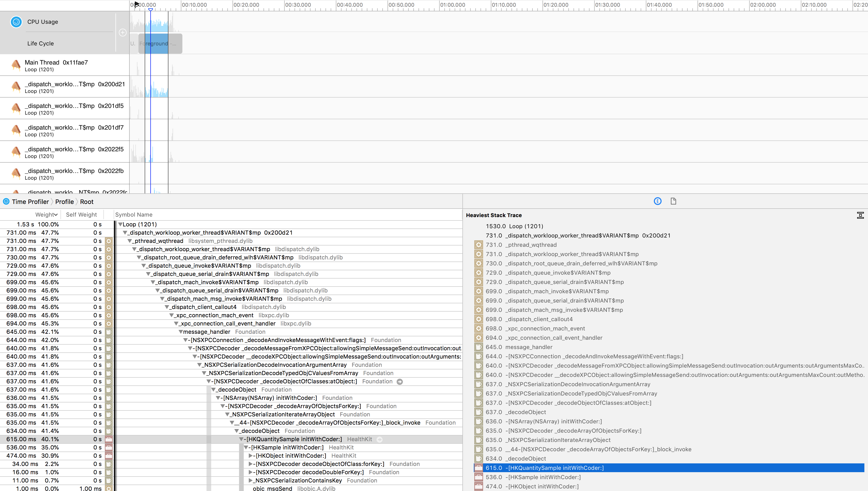Viewport: 868px width, 491px height.
Task: Collapse message_handler tree node
Action: pos(181,332)
